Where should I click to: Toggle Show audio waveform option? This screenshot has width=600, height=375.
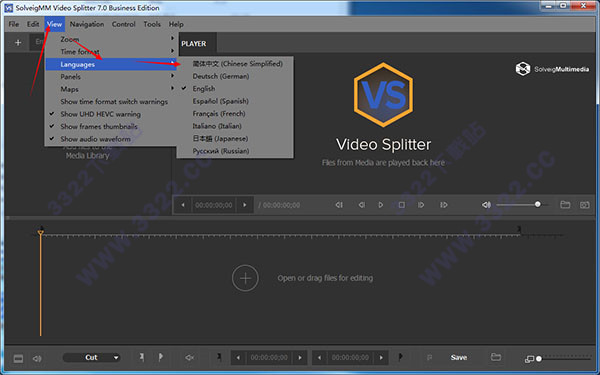click(x=111, y=139)
